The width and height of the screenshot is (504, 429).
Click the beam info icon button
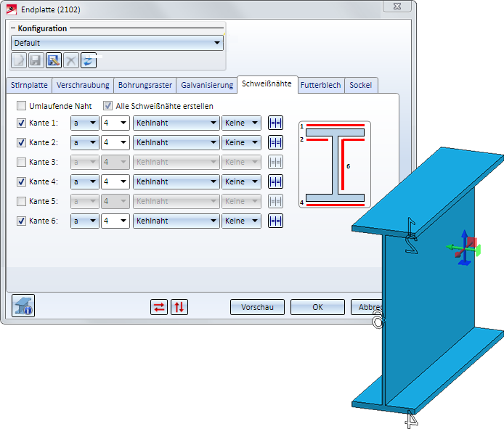pyautogui.click(x=23, y=306)
